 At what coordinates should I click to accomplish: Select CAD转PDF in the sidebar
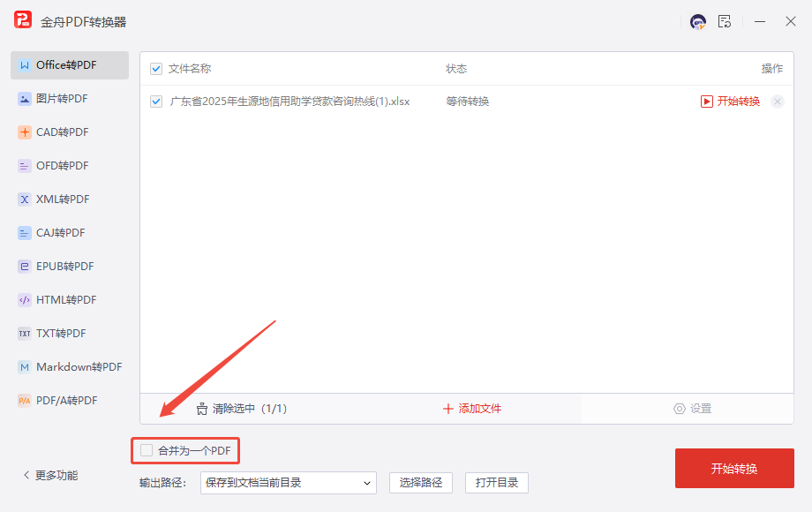tap(70, 132)
